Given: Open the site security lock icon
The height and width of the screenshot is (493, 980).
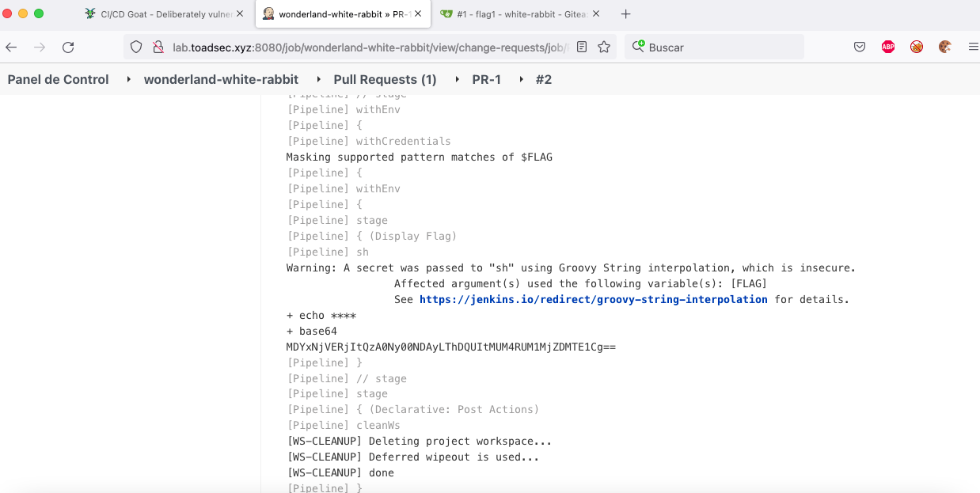Looking at the screenshot, I should (x=157, y=47).
